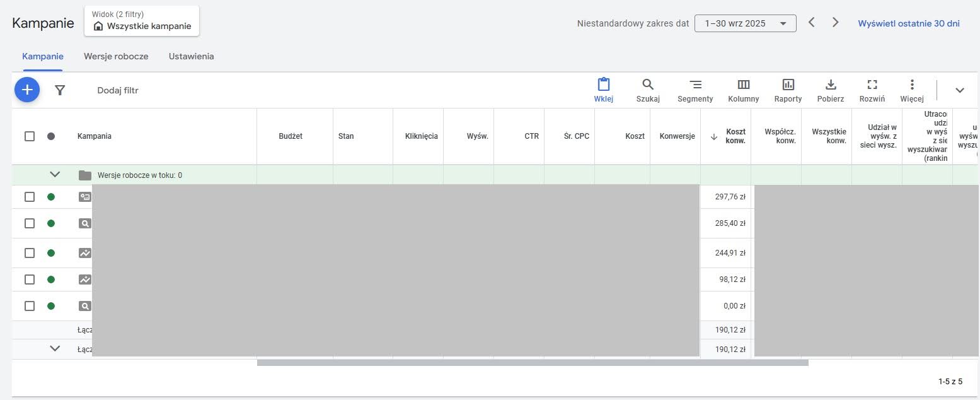This screenshot has width=980, height=400.
Task: Click green status dot in 285,40 zł row
Action: pos(51,223)
